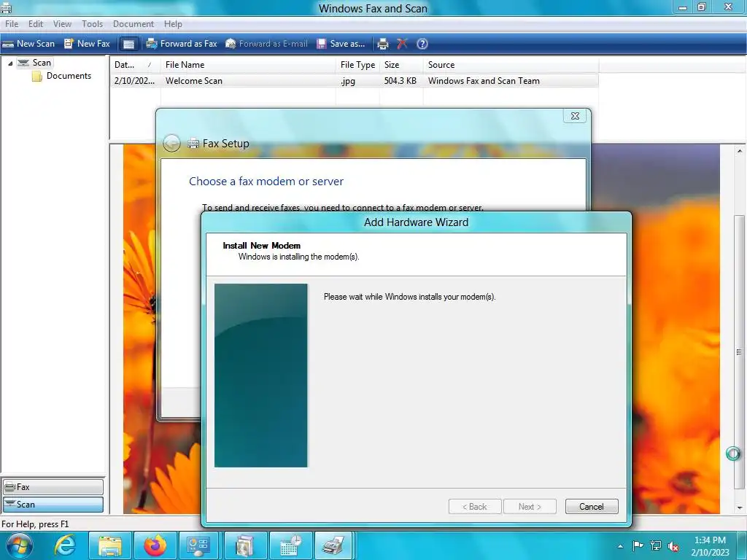Show hidden tray icons arrow
The height and width of the screenshot is (560, 747).
point(620,546)
